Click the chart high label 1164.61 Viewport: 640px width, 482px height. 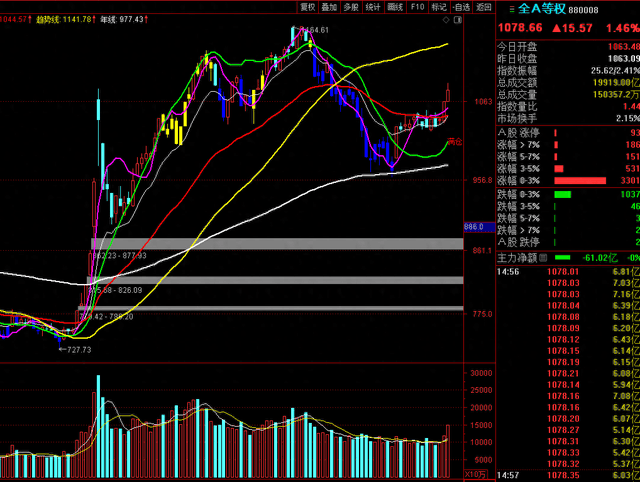315,30
